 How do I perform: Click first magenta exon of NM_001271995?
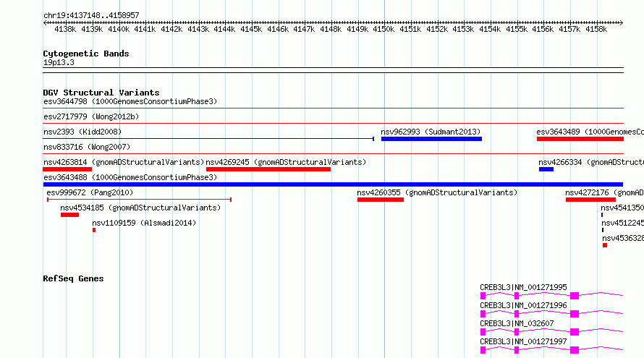click(x=483, y=296)
